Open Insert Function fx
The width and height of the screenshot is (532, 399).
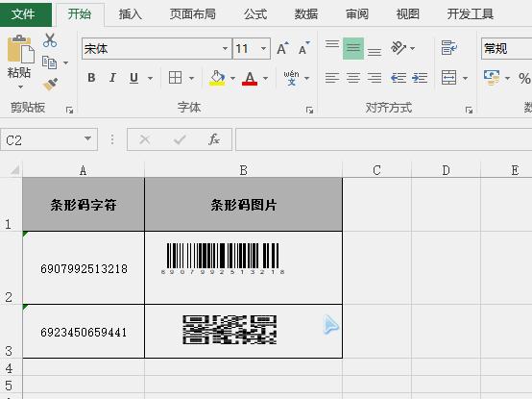click(x=214, y=139)
